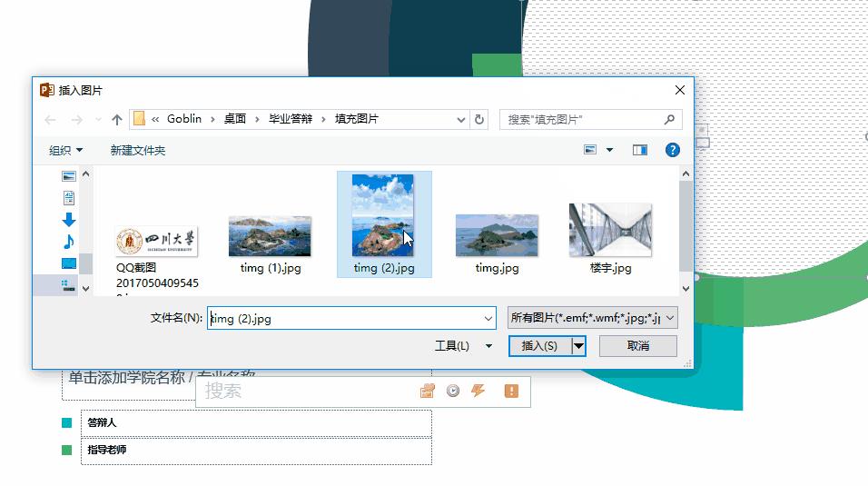
Task: Click the 插入(S) button
Action: (x=539, y=346)
